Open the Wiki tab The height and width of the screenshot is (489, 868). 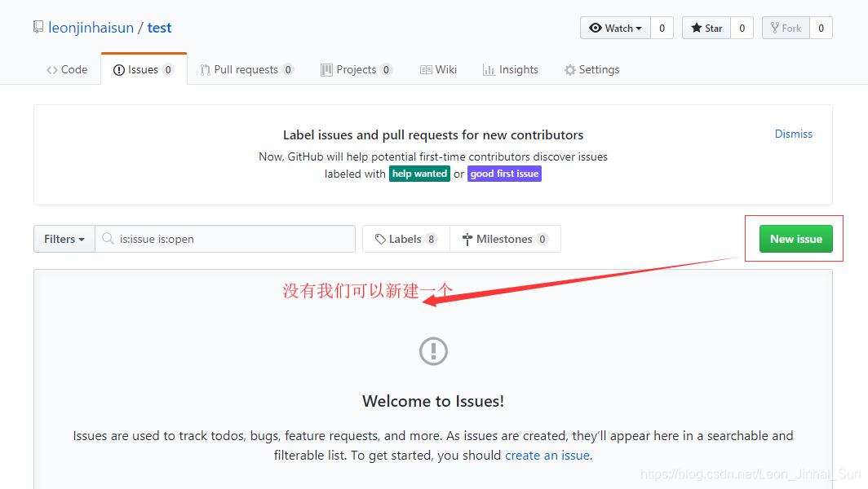tap(438, 70)
